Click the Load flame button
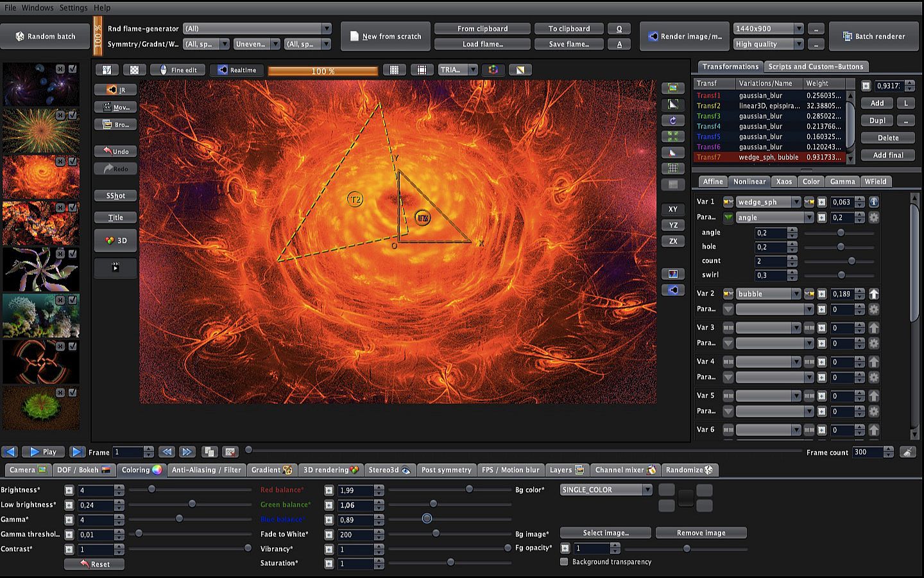Viewport: 924px width, 578px height. tap(483, 44)
